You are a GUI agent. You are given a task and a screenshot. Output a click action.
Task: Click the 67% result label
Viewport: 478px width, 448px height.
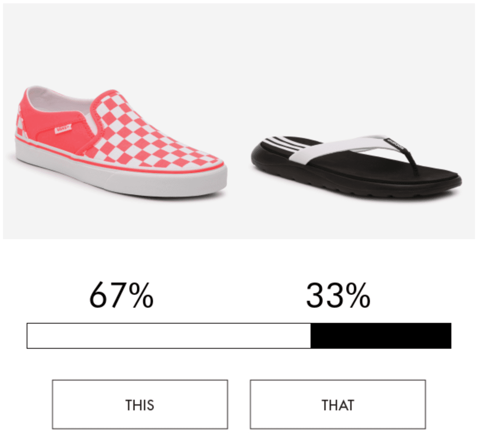click(121, 295)
